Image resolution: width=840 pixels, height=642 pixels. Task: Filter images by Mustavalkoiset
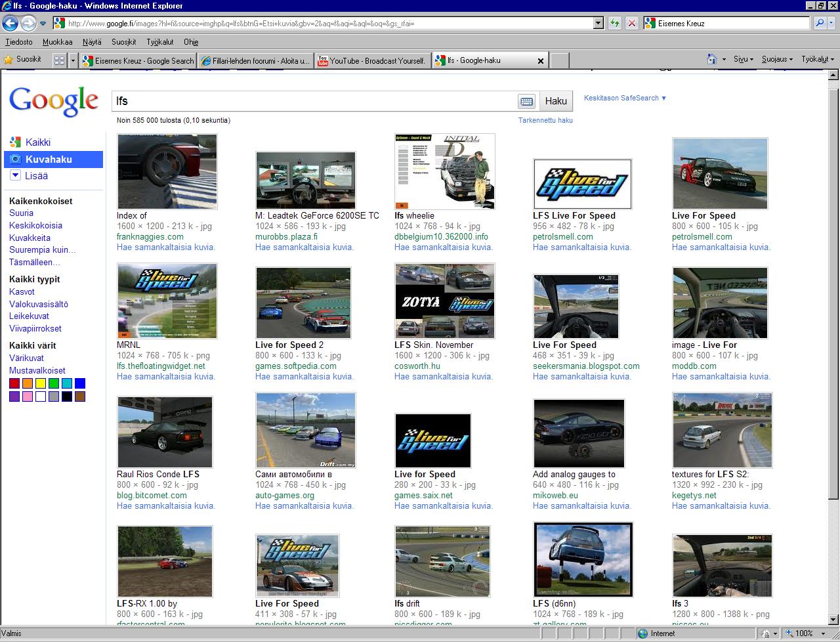tap(37, 370)
